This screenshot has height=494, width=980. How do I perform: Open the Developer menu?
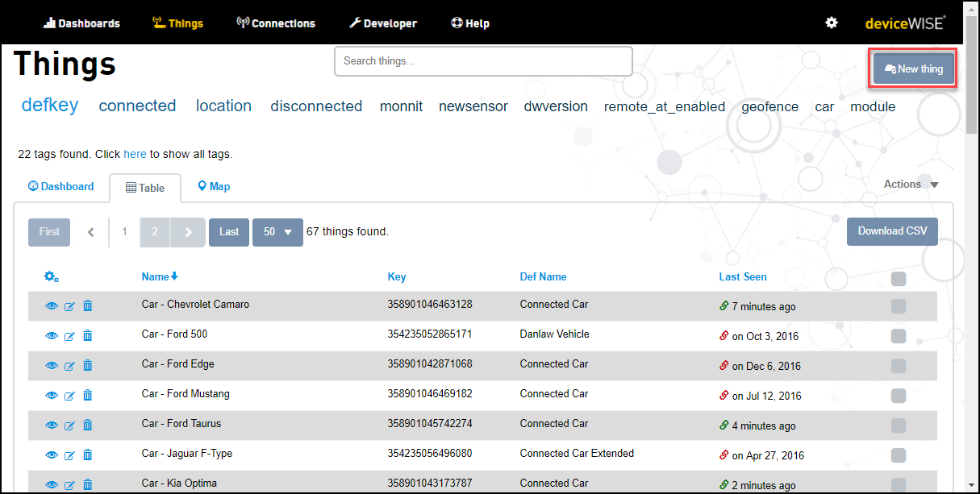tap(383, 23)
